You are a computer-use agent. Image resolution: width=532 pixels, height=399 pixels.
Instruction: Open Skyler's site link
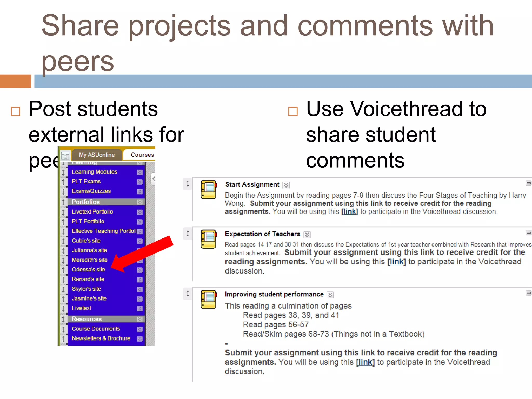pos(86,289)
